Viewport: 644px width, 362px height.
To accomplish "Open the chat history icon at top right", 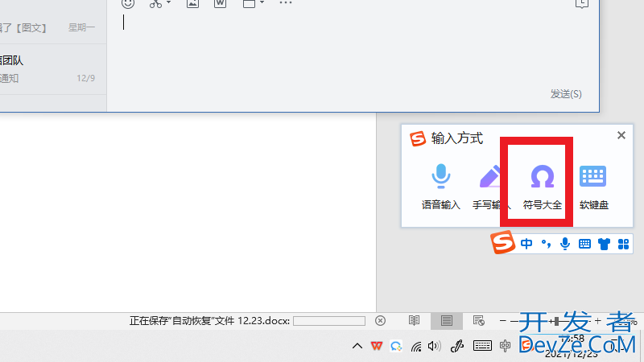I will pos(581,4).
